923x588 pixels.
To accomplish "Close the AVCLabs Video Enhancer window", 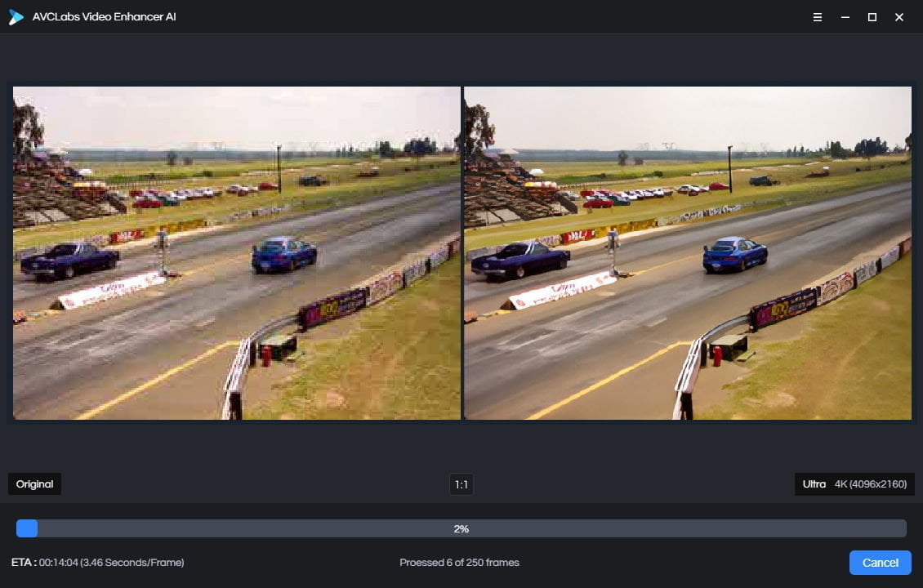I will [898, 17].
